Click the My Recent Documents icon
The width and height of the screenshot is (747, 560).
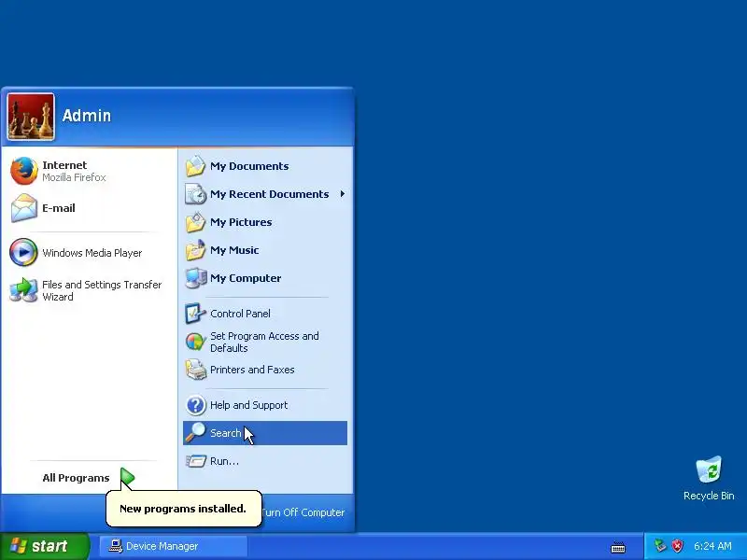click(195, 194)
